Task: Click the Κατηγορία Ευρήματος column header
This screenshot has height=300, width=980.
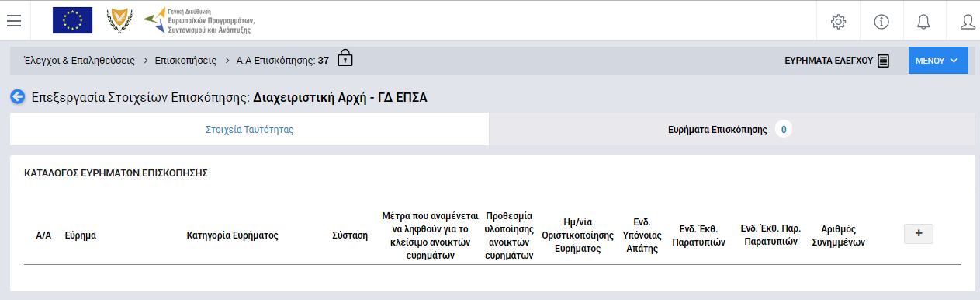Action: point(233,235)
